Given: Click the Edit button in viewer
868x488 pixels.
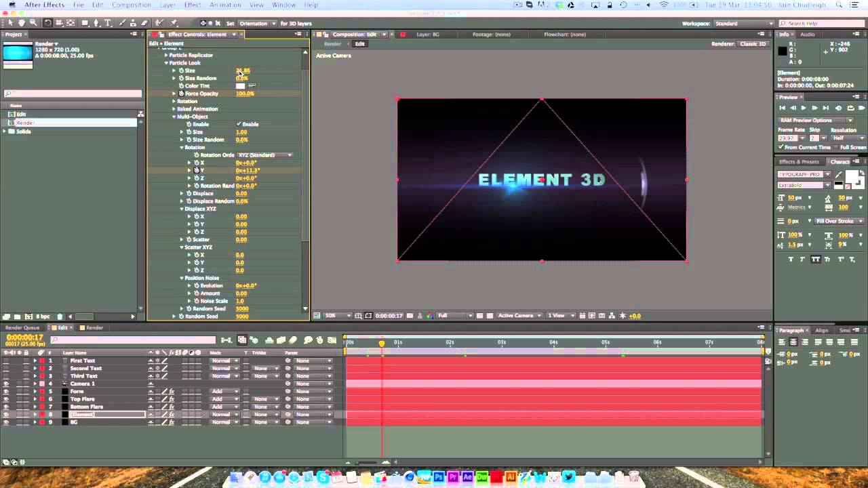Looking at the screenshot, I should (x=360, y=44).
